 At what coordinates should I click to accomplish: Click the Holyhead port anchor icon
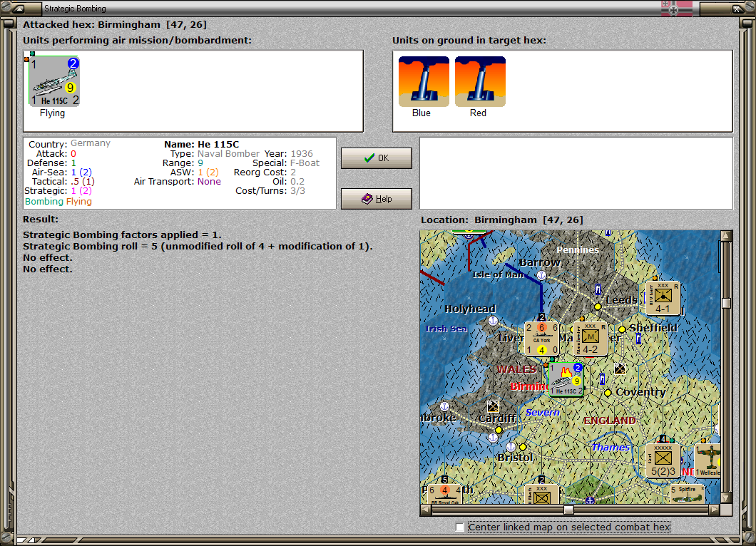click(493, 321)
